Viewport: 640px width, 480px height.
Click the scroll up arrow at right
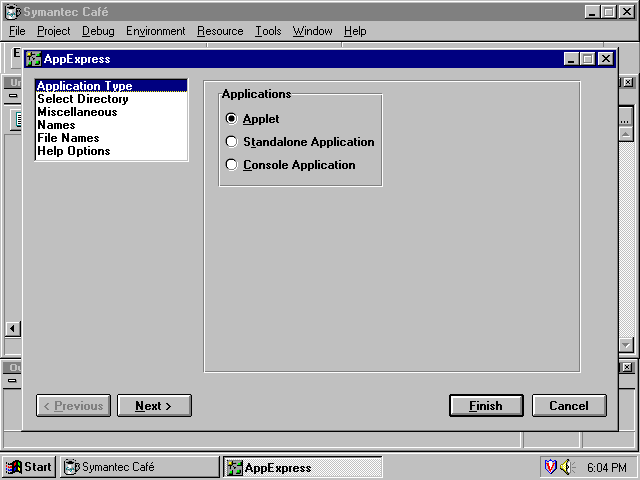[626, 134]
